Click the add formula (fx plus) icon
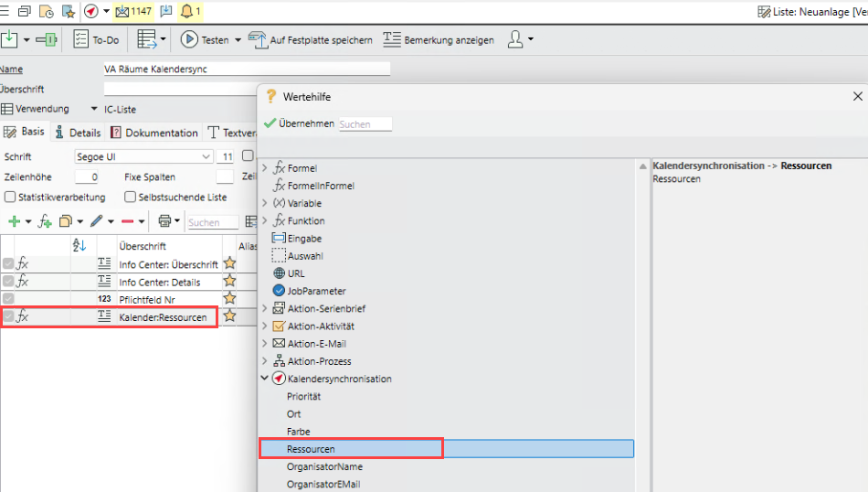 click(44, 221)
